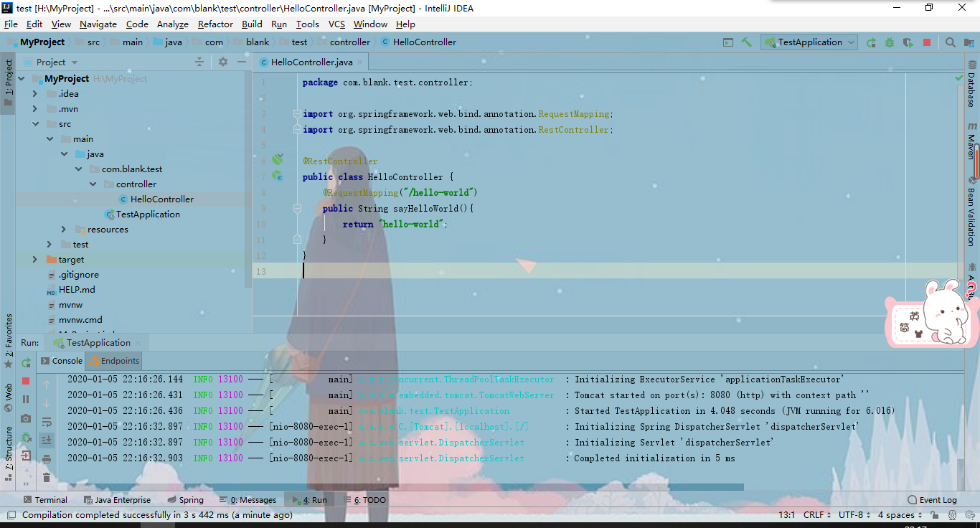Click the Exit icon in Run panel

click(27, 456)
